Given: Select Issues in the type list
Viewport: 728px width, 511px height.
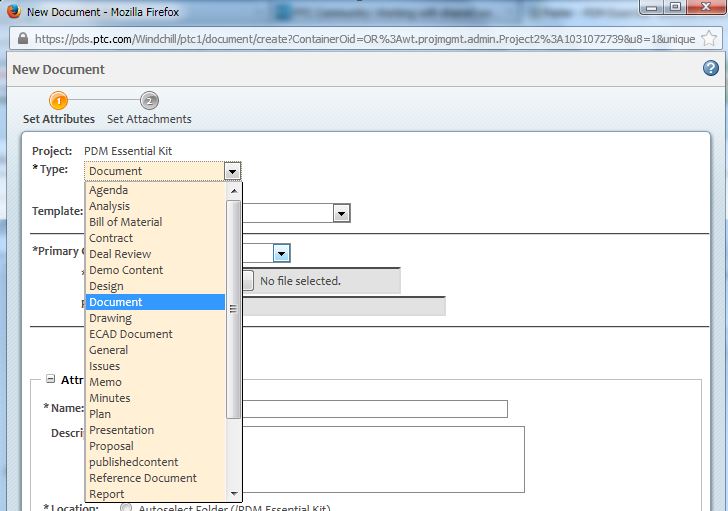Looking at the screenshot, I should pos(155,366).
